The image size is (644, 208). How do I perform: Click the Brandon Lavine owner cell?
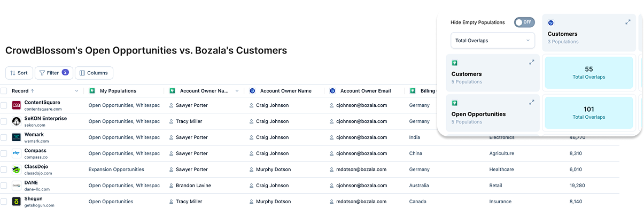(x=193, y=186)
